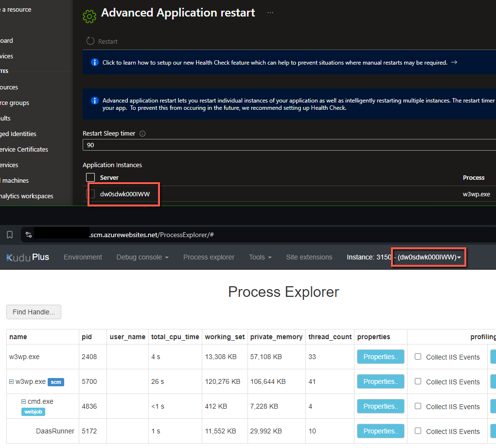496x448 pixels.
Task: Open site settings icon in the address bar
Action: (29, 235)
